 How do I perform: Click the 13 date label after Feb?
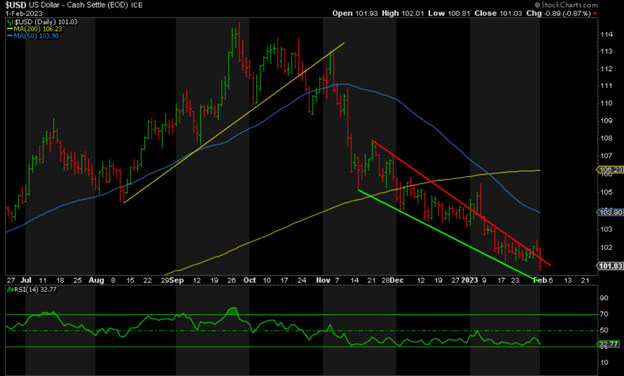tap(568, 281)
